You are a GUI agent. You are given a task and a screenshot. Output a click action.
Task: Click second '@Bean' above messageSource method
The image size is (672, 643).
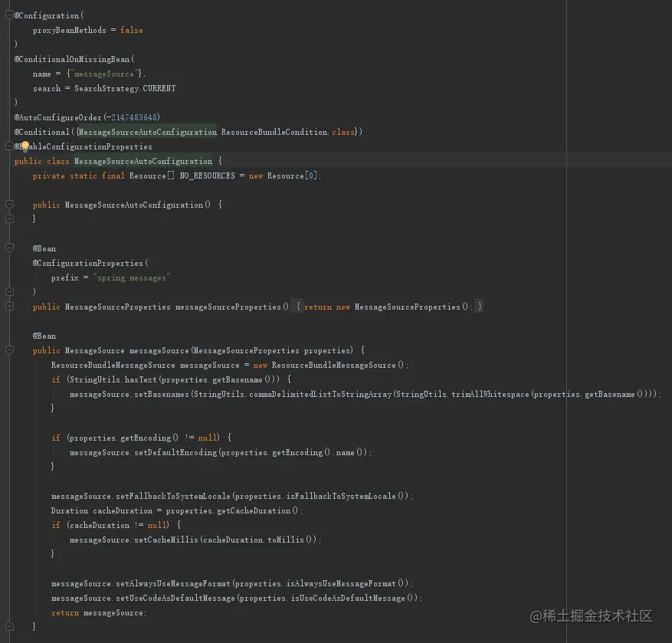coord(44,336)
